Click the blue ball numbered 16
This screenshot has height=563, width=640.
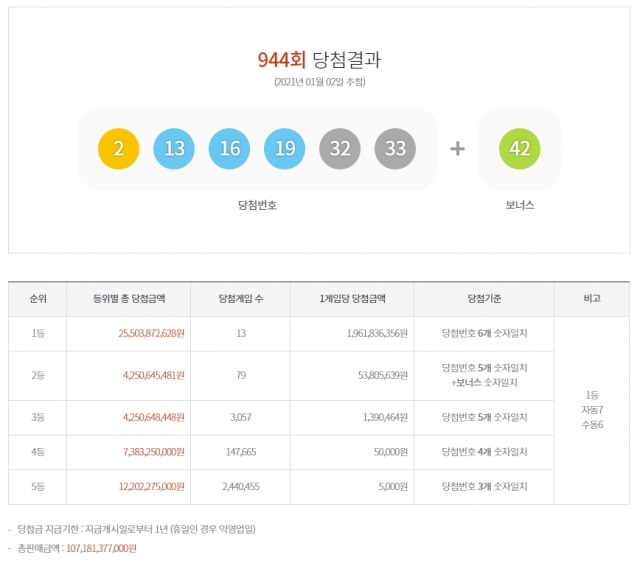[x=229, y=149]
